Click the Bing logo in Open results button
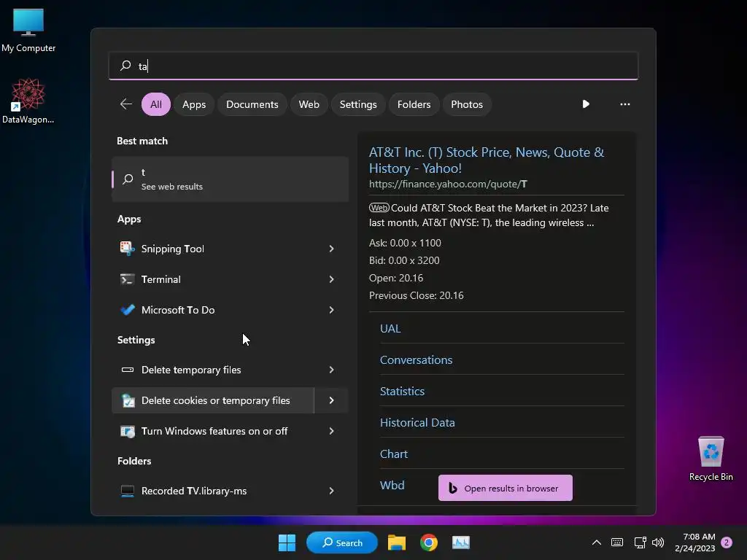 [x=452, y=488]
